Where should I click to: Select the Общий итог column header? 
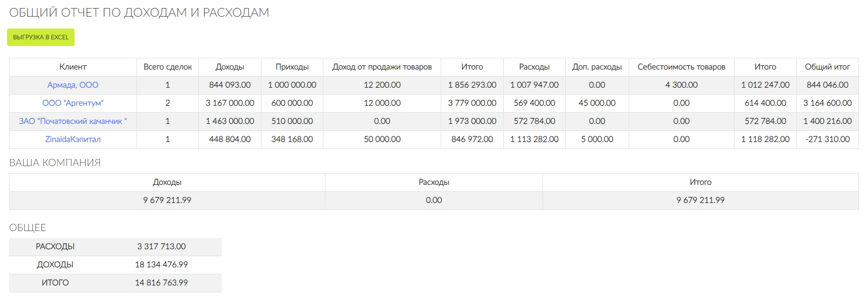(x=828, y=67)
